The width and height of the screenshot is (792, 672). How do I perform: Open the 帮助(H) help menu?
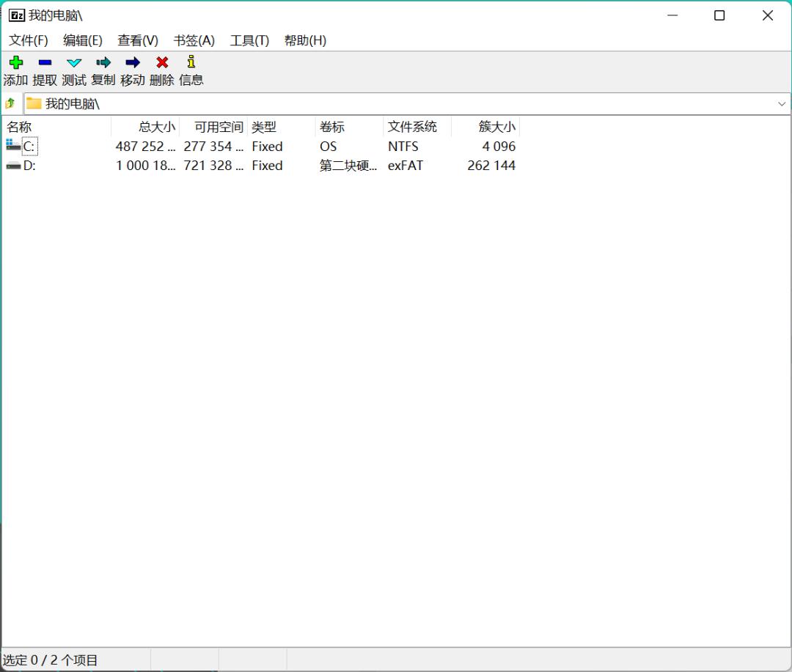point(305,40)
